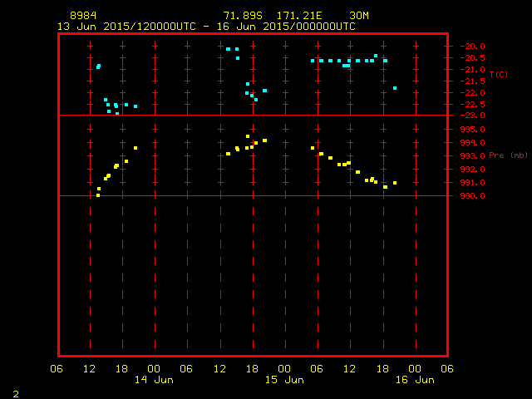
Task: Click the Pre (mb) pressure axis title
Action: point(508,155)
